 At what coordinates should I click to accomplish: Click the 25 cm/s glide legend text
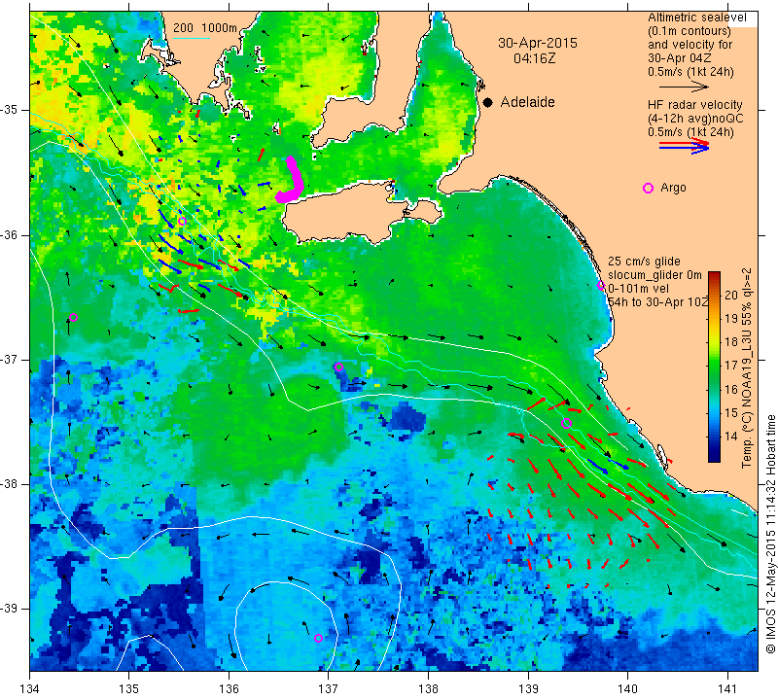[x=644, y=262]
